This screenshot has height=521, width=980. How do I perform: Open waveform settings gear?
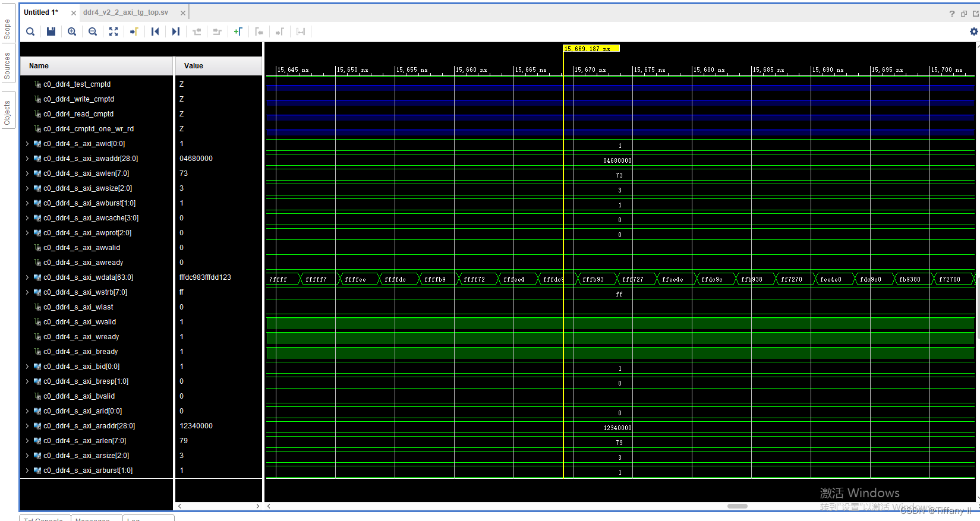click(973, 31)
